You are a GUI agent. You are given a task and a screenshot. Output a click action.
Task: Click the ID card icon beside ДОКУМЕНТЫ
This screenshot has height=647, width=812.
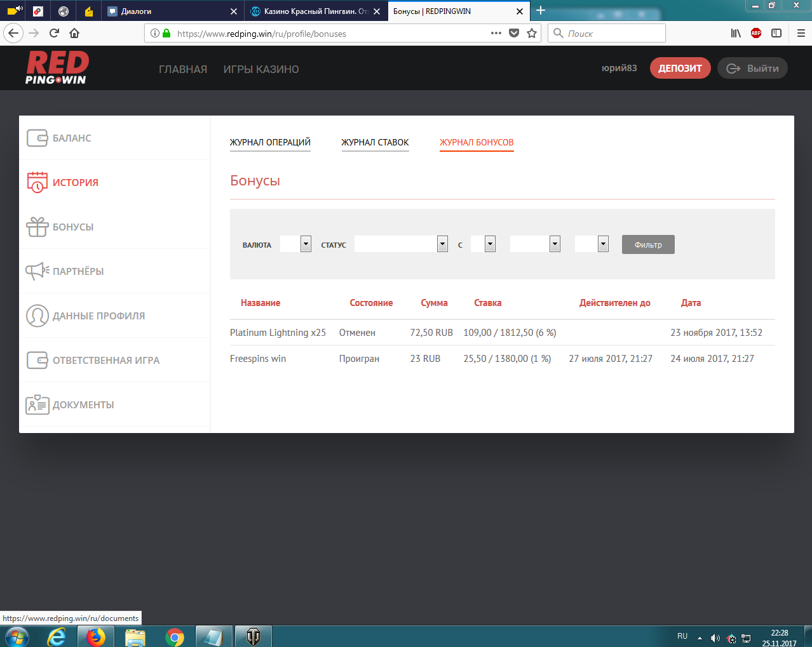pyautogui.click(x=37, y=404)
